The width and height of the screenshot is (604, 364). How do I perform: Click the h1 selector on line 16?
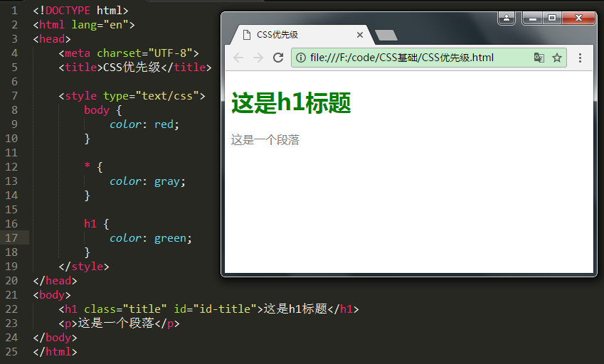pyautogui.click(x=90, y=224)
